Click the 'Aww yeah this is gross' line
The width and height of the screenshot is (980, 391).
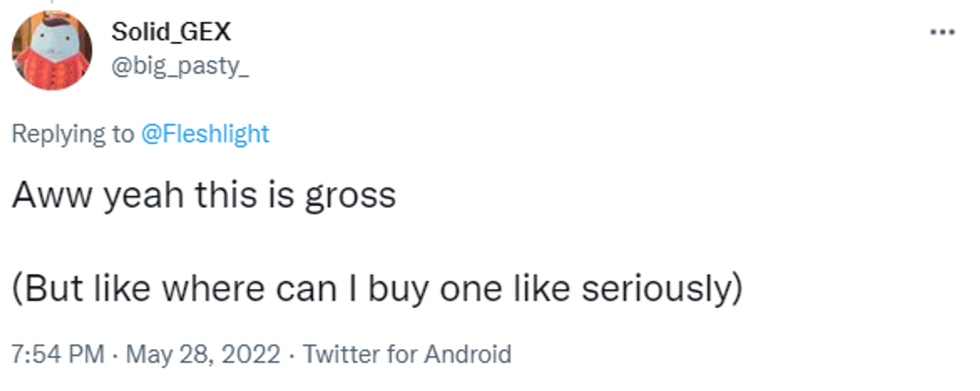pos(204,196)
